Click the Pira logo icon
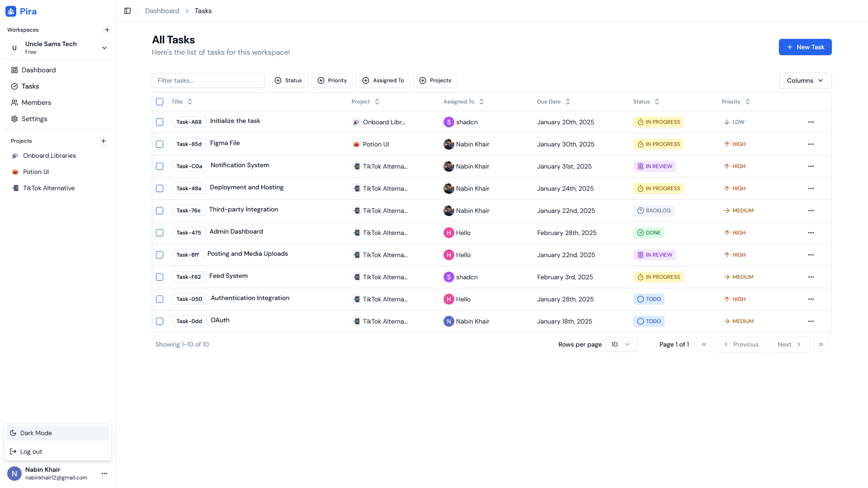 point(11,11)
